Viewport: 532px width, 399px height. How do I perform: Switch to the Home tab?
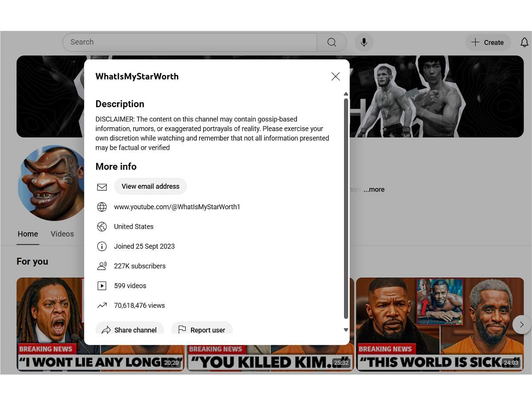(x=28, y=234)
